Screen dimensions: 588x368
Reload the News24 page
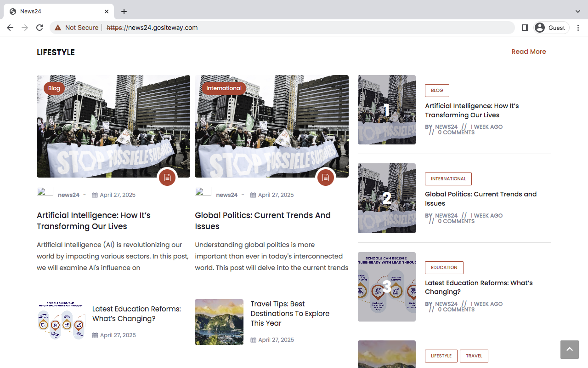tap(40, 28)
